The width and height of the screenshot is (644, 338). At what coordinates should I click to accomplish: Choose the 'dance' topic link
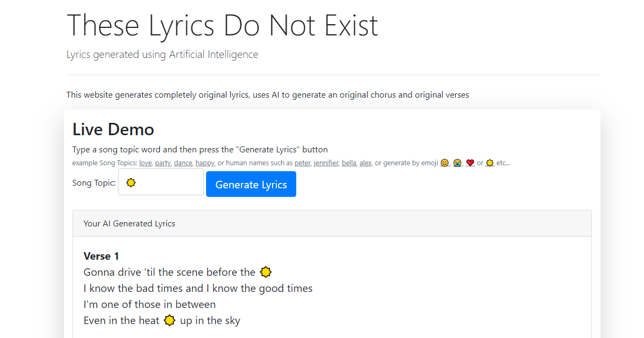182,163
